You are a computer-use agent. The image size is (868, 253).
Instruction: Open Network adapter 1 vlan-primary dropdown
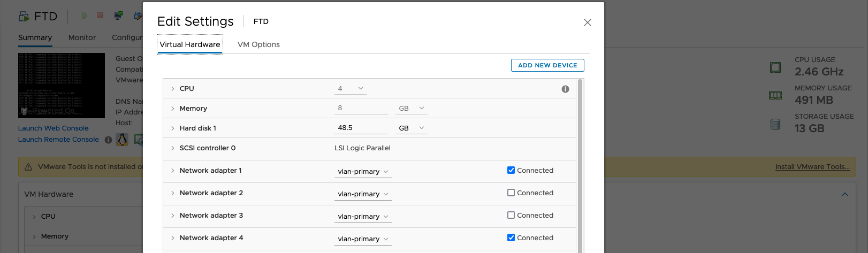click(363, 172)
